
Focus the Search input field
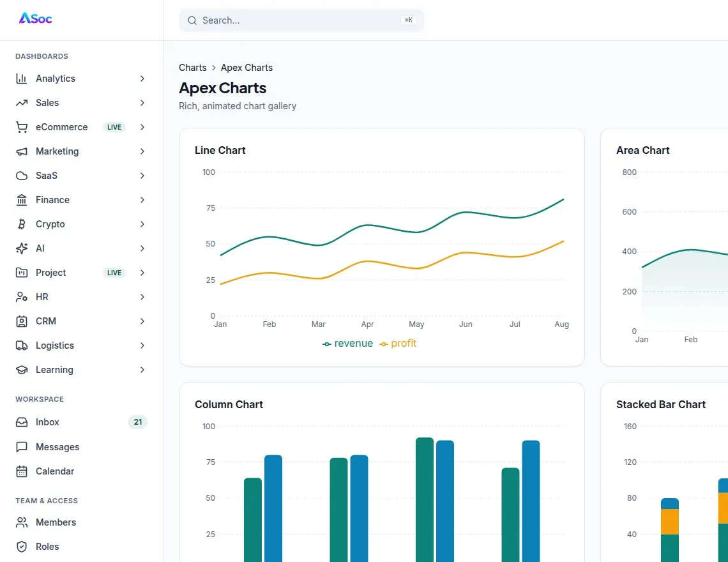[x=301, y=20]
